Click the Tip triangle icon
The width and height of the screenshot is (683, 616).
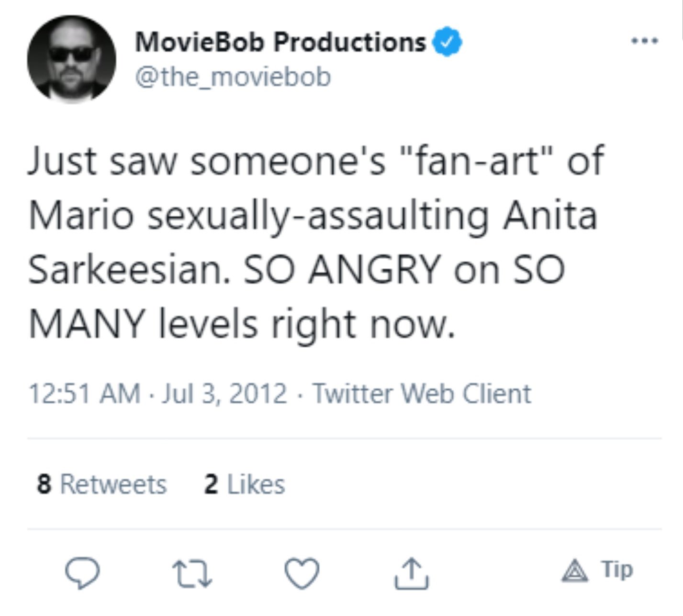point(575,572)
